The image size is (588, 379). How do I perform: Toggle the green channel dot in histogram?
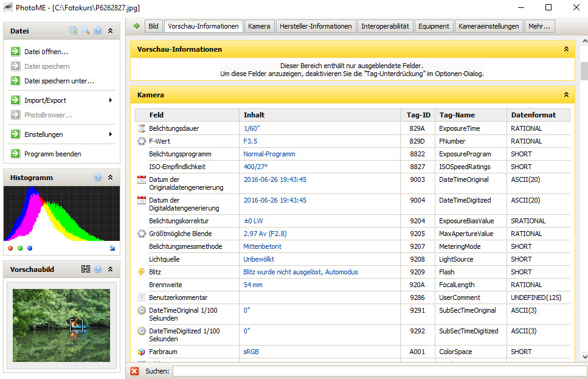tap(20, 248)
